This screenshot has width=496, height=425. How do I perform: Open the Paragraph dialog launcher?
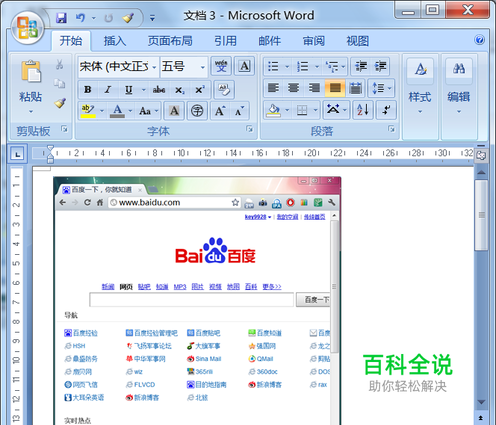(391, 128)
